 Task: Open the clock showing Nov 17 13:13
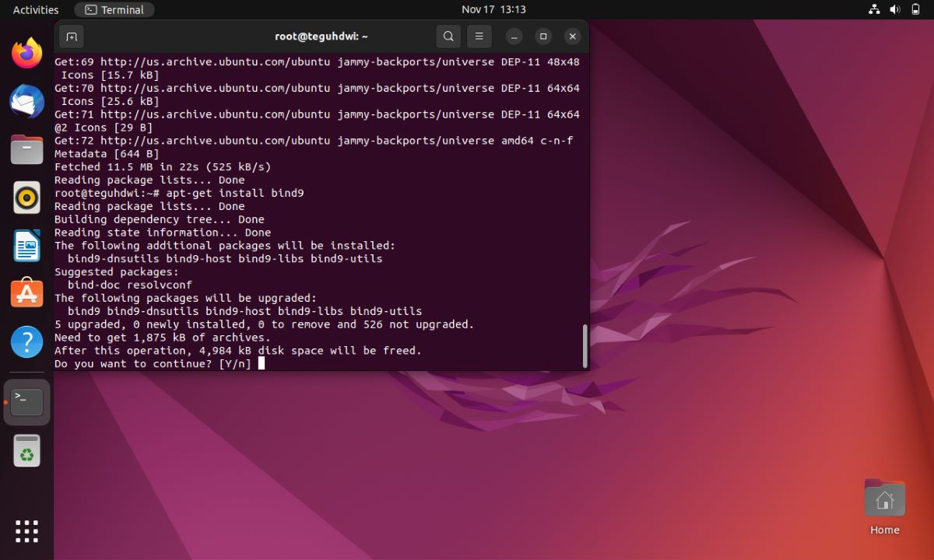(493, 10)
